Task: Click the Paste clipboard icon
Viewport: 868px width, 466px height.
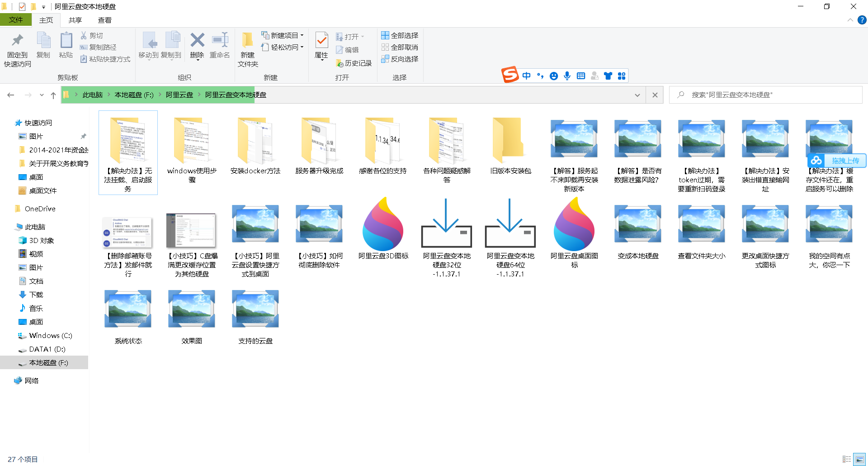Action: pos(66,41)
